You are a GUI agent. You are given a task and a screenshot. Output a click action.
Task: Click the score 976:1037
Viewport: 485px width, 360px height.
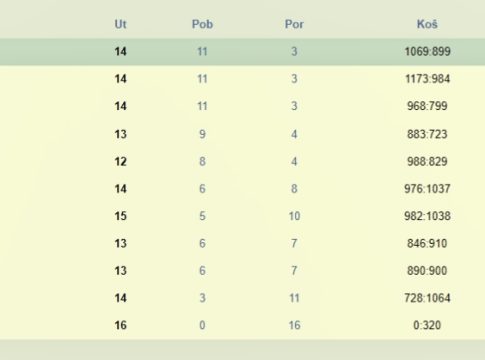(x=427, y=189)
